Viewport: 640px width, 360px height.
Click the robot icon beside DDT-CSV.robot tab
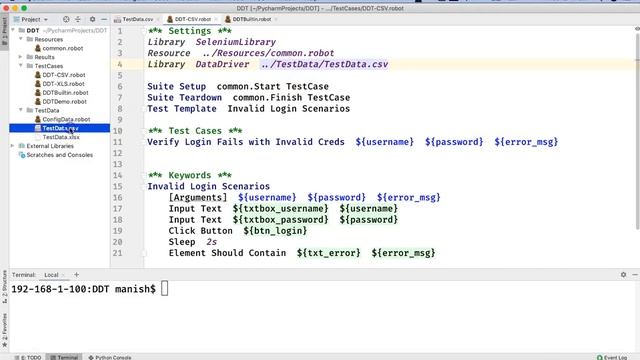170,19
